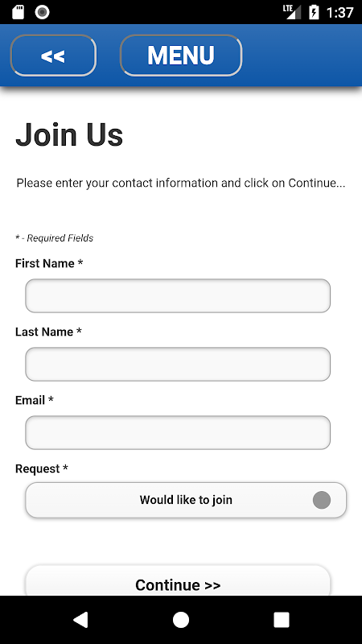Tap the Android back triangle icon

pos(80,620)
